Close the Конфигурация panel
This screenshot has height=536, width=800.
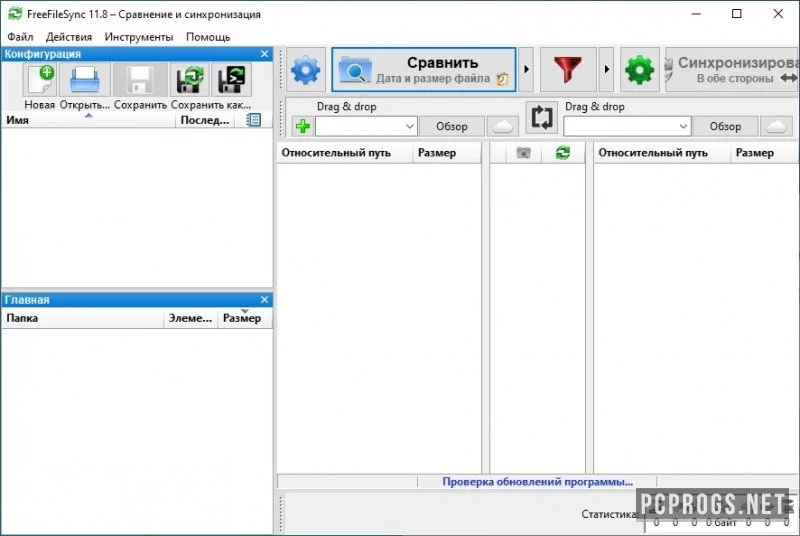[x=264, y=54]
